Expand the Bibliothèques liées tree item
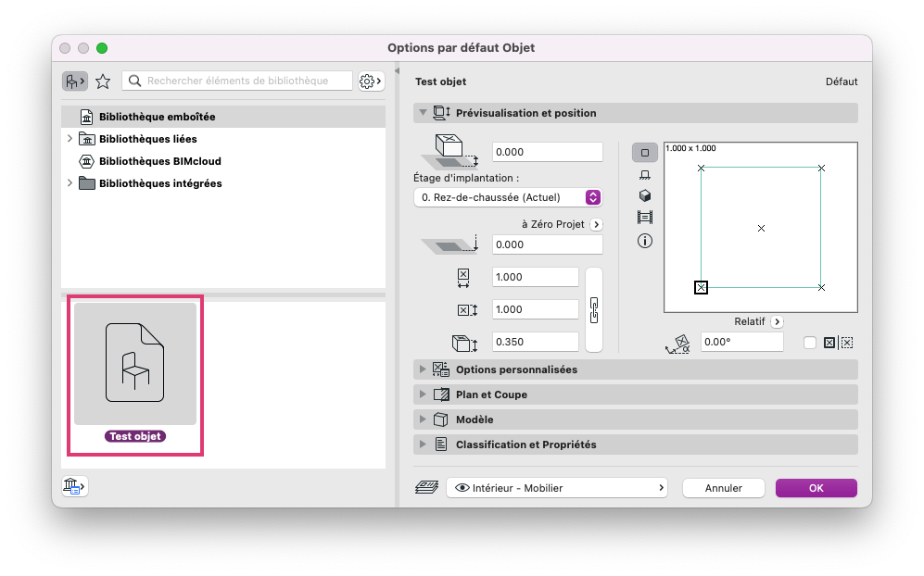 coord(70,138)
